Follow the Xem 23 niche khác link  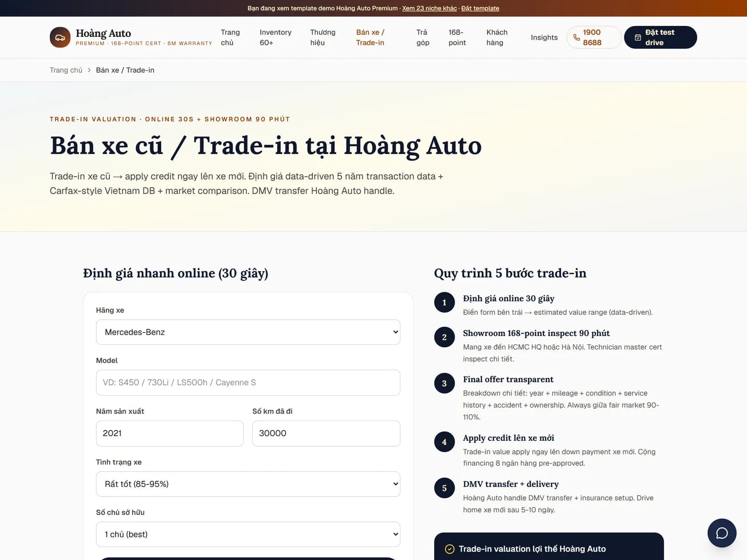(x=430, y=8)
